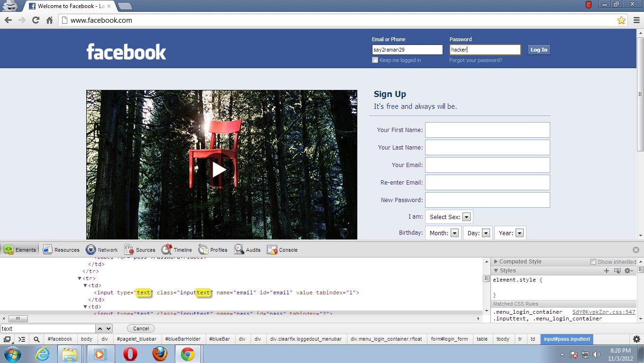Click the facebook logo
This screenshot has height=363, width=644.
point(126,52)
